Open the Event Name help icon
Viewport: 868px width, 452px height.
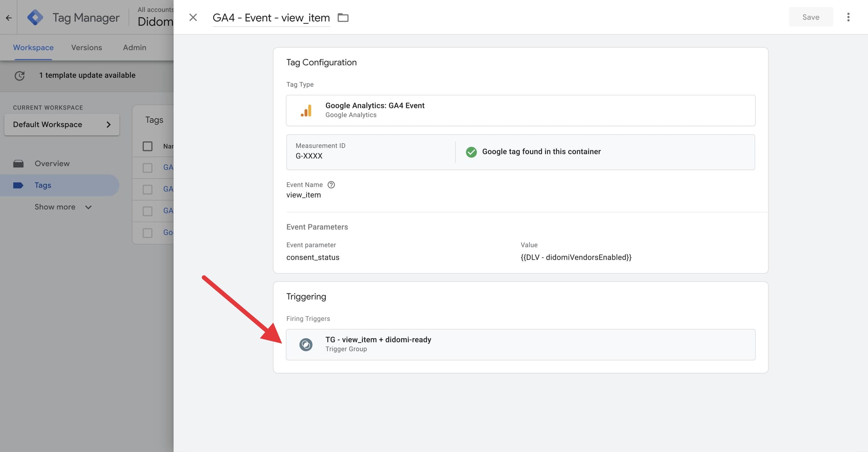[x=331, y=185]
